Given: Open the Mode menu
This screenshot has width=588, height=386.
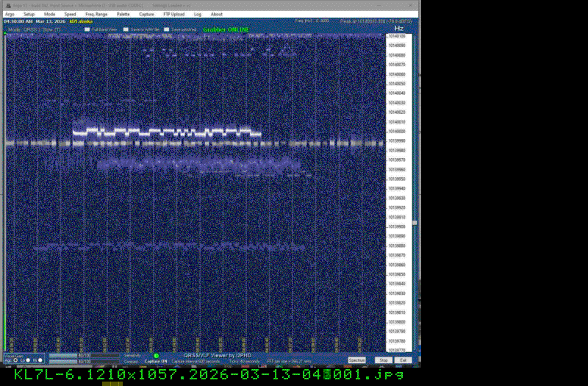Looking at the screenshot, I should point(49,14).
